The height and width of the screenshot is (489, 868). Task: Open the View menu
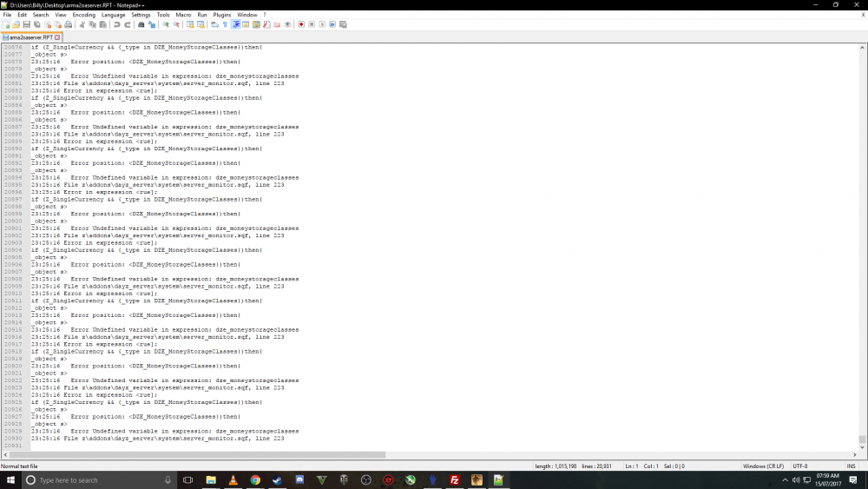click(61, 15)
